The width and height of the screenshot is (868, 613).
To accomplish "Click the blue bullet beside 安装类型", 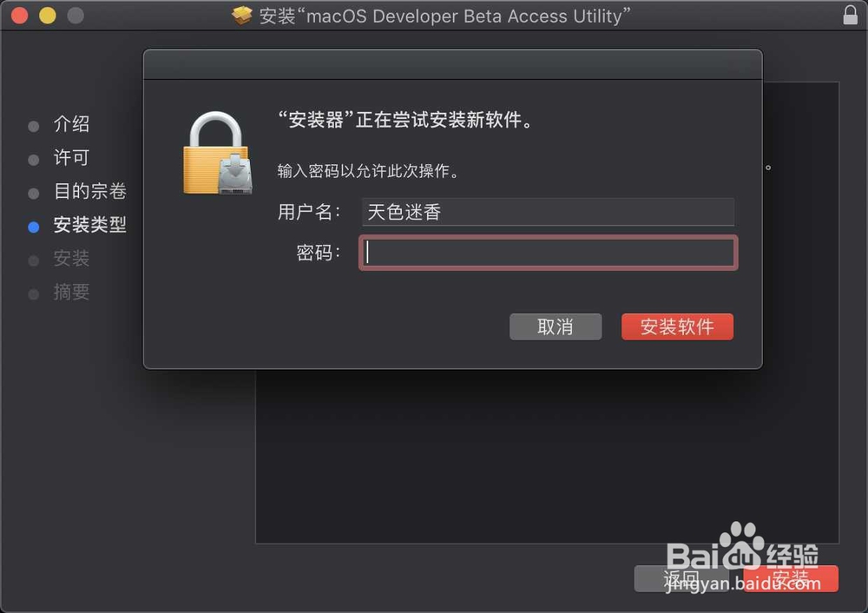I will pyautogui.click(x=34, y=227).
